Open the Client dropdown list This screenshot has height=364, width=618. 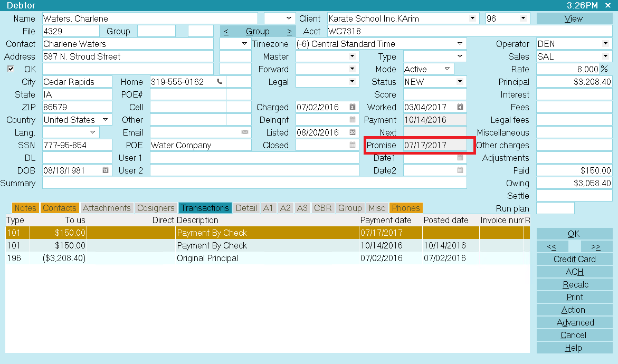(x=472, y=18)
